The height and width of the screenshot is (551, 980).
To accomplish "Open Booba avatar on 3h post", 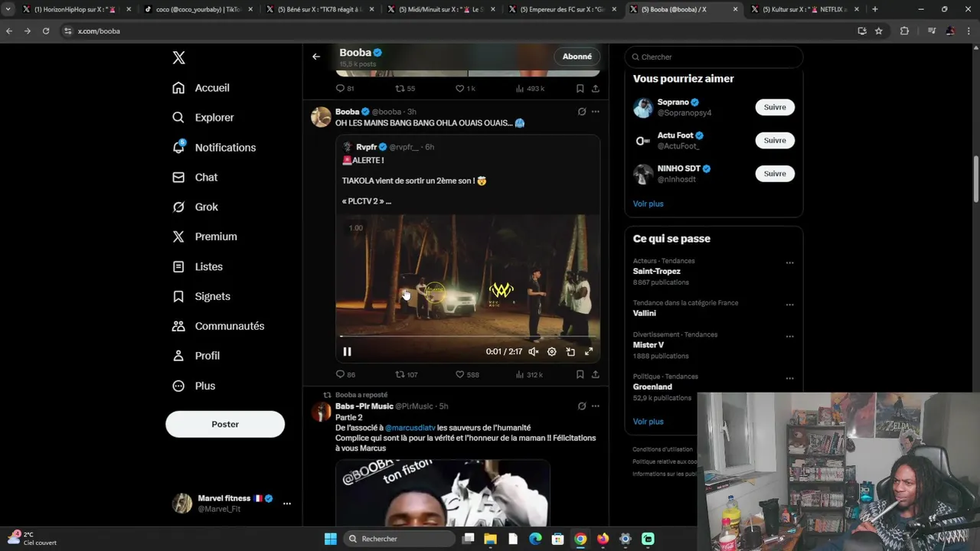I will click(321, 117).
